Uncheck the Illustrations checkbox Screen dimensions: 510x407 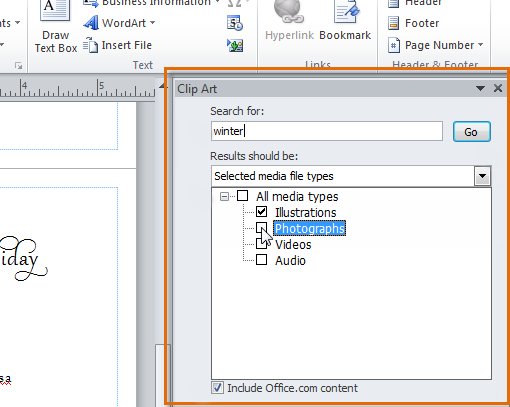click(x=261, y=212)
